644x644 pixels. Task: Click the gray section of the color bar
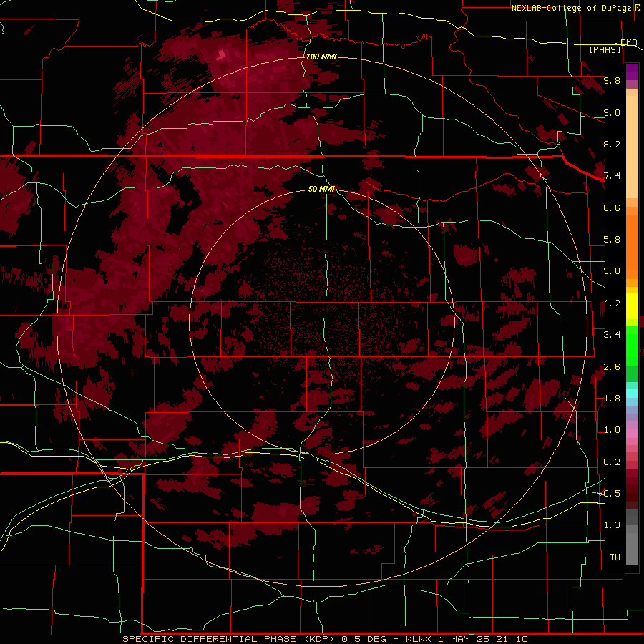pos(632,538)
